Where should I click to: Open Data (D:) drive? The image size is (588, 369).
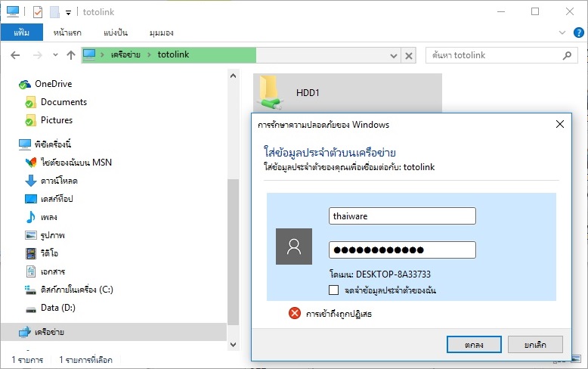(x=57, y=308)
